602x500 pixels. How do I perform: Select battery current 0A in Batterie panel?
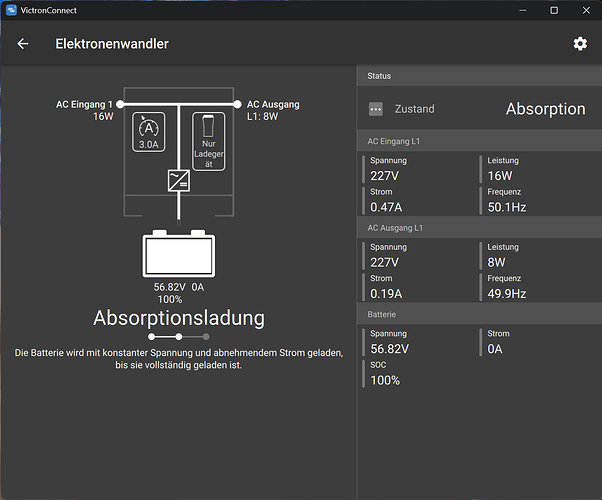coord(494,349)
